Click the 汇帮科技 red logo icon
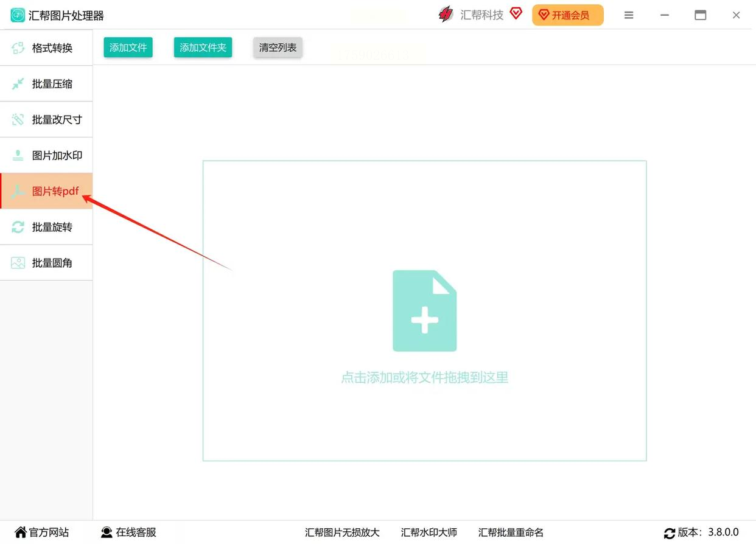Image resolution: width=756 pixels, height=544 pixels. point(446,15)
